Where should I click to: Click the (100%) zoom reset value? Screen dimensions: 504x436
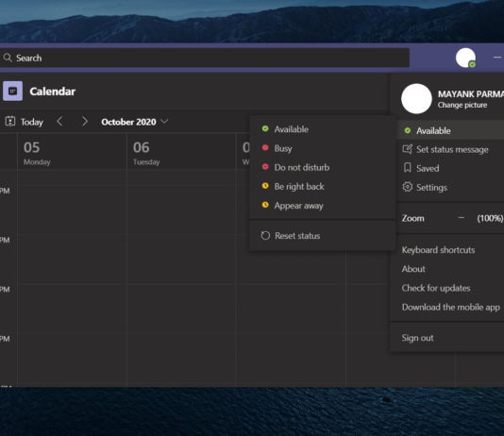[490, 218]
